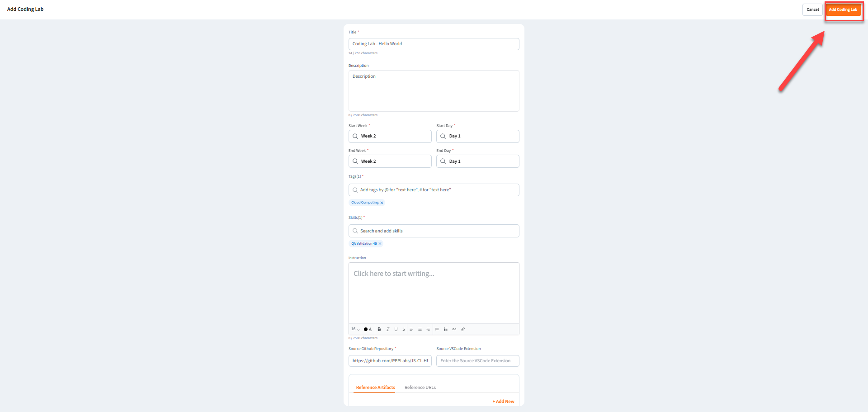Toggle underline formatting in the editor

pos(396,329)
